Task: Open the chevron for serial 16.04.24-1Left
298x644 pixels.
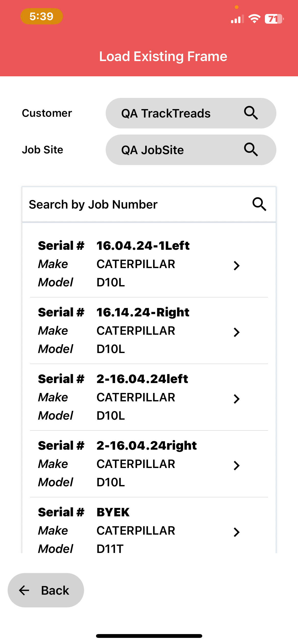Action: (237, 266)
